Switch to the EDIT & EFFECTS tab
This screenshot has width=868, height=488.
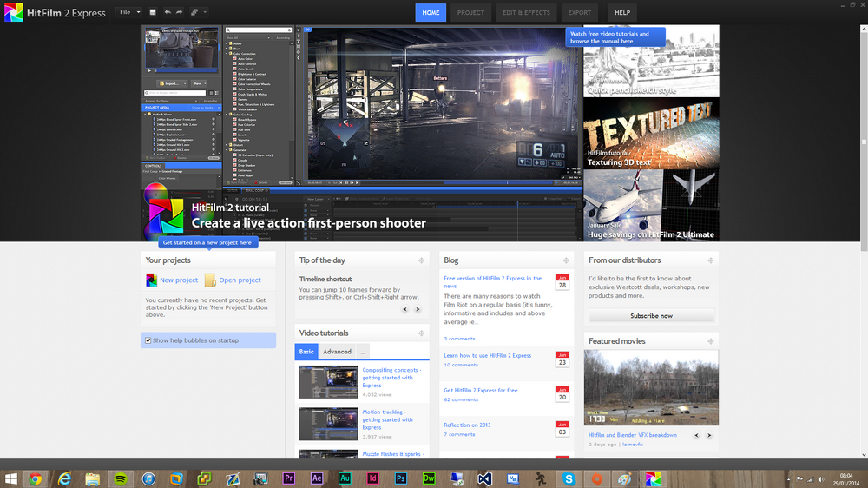526,13
